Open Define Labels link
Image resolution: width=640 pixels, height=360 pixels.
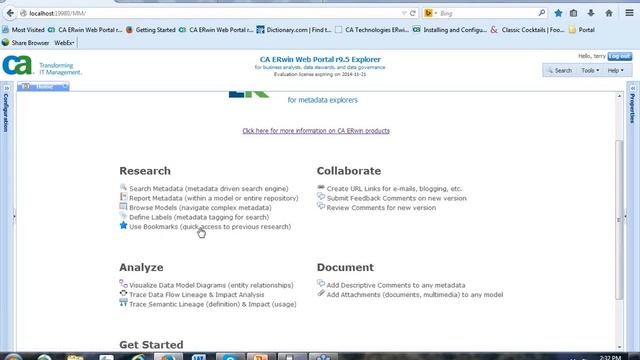tap(199, 217)
